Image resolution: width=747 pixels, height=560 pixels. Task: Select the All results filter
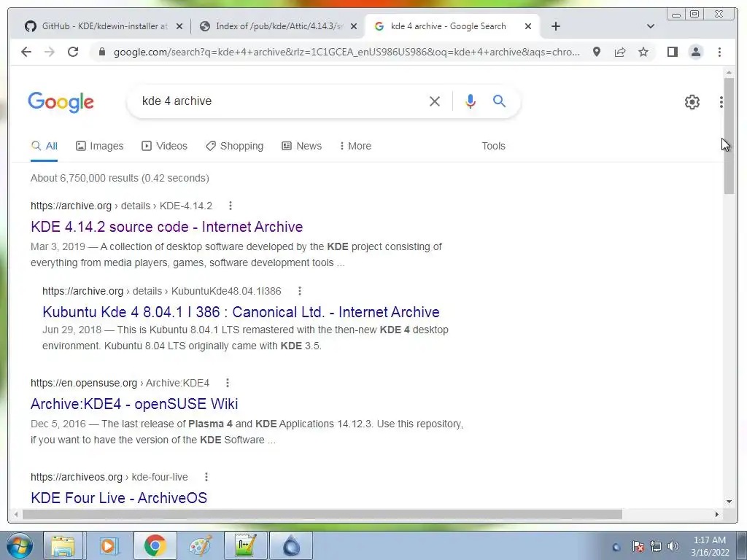click(44, 146)
